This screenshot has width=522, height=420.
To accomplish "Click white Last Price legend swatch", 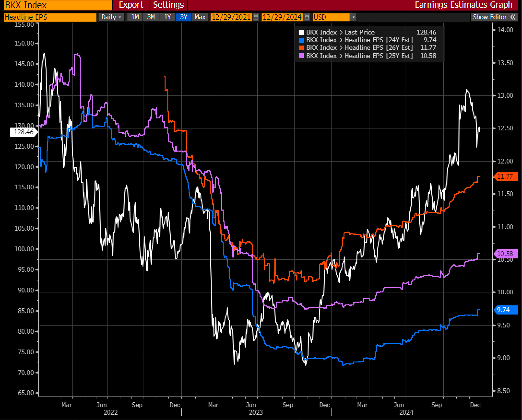I will click(x=301, y=32).
